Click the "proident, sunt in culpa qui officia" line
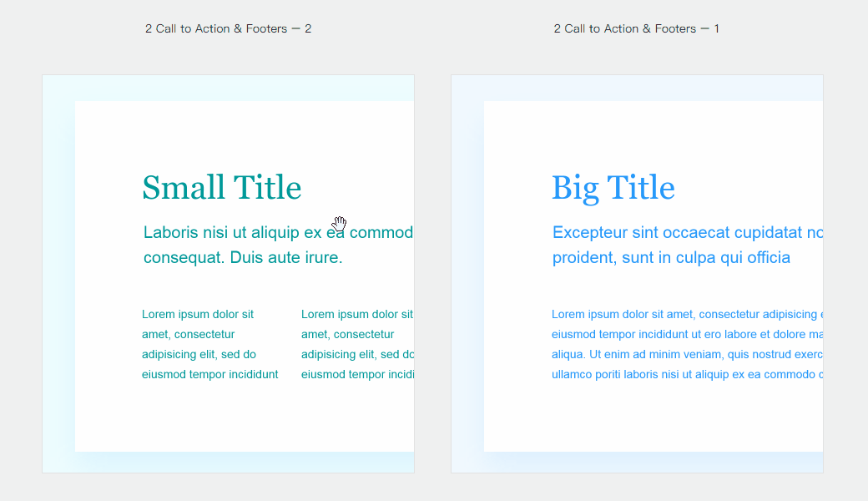The width and height of the screenshot is (868, 501). click(671, 258)
